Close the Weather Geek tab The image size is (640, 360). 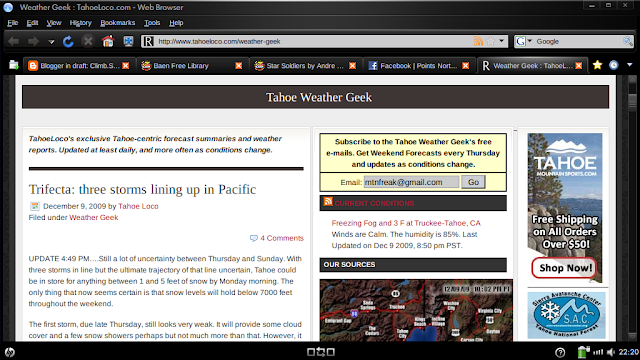click(578, 66)
